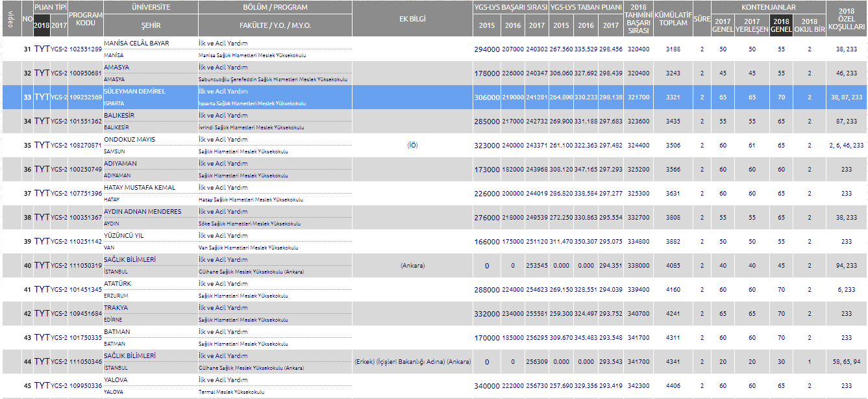The image size is (868, 399).
Task: Click the Kümülatif Toplam column header
Action: 673,18
